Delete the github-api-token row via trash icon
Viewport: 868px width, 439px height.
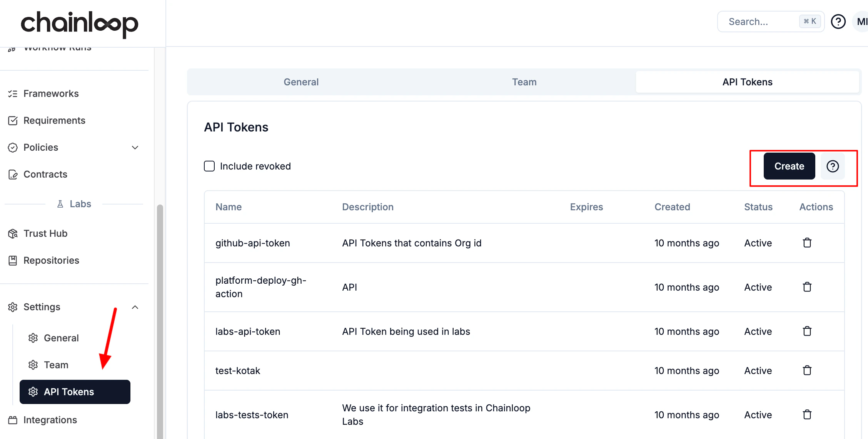[x=807, y=243]
